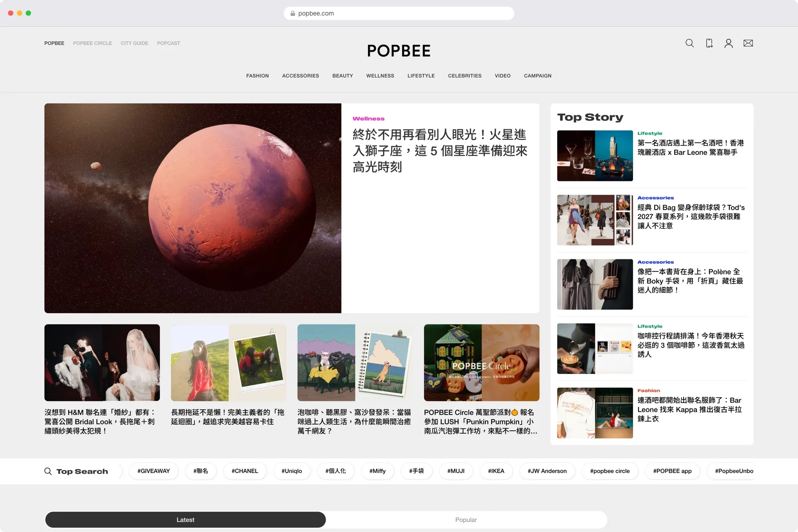798x532 pixels.
Task: Click the newsletter envelope icon
Action: coord(748,43)
